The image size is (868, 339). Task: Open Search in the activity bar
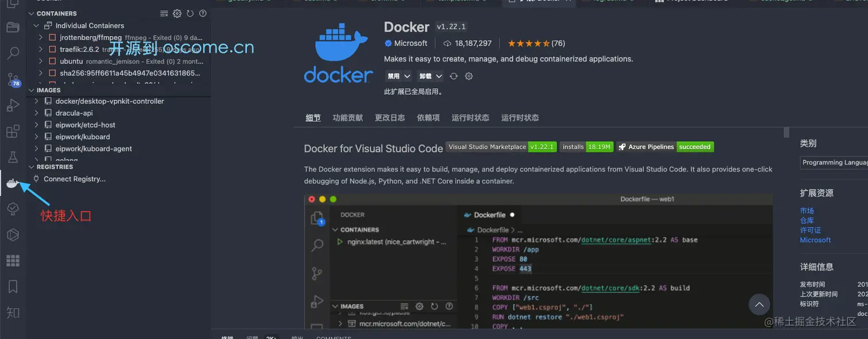(x=13, y=53)
